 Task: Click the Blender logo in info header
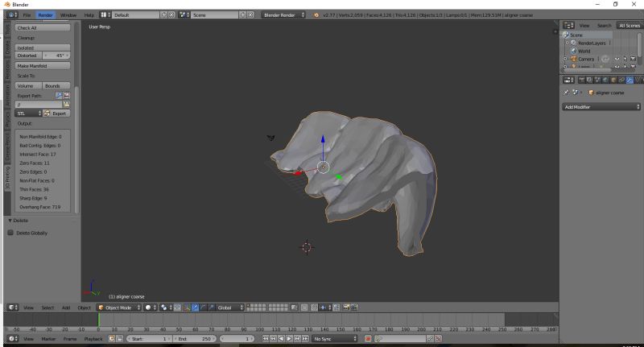pyautogui.click(x=316, y=15)
